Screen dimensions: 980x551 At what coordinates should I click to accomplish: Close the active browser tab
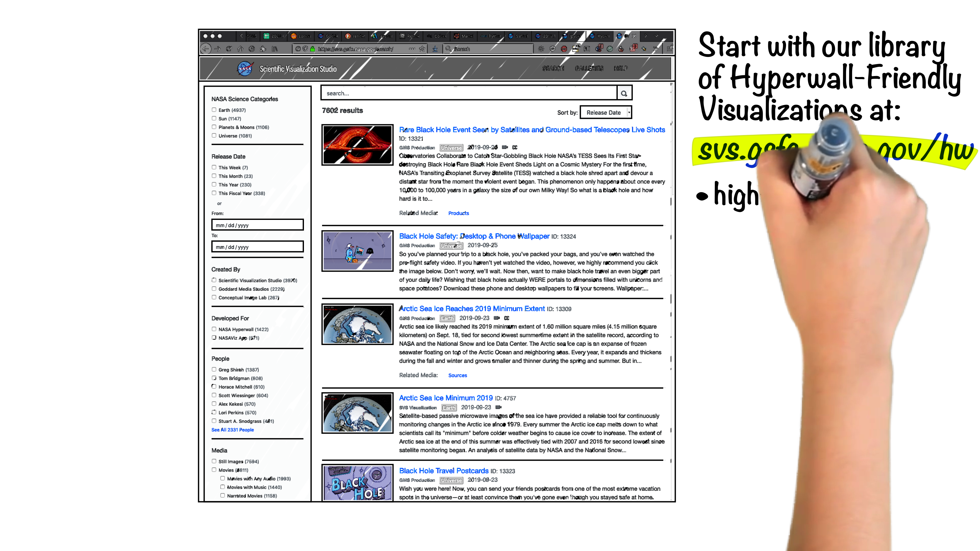tap(634, 36)
